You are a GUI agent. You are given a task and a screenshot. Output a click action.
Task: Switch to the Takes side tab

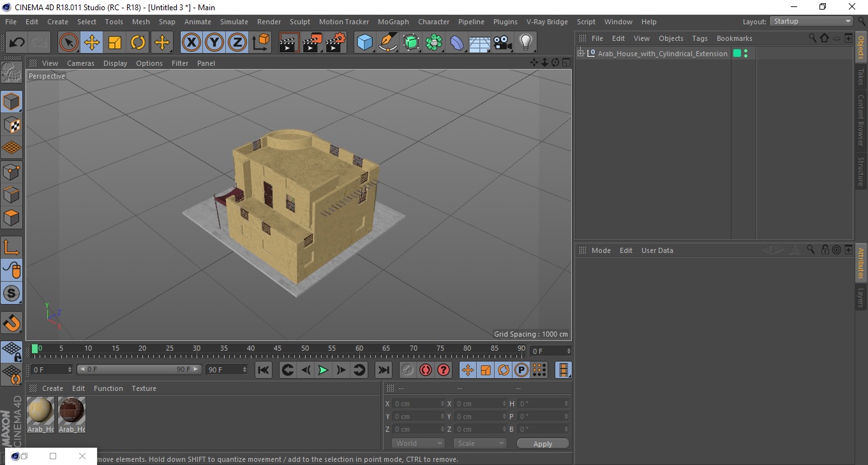pos(861,77)
